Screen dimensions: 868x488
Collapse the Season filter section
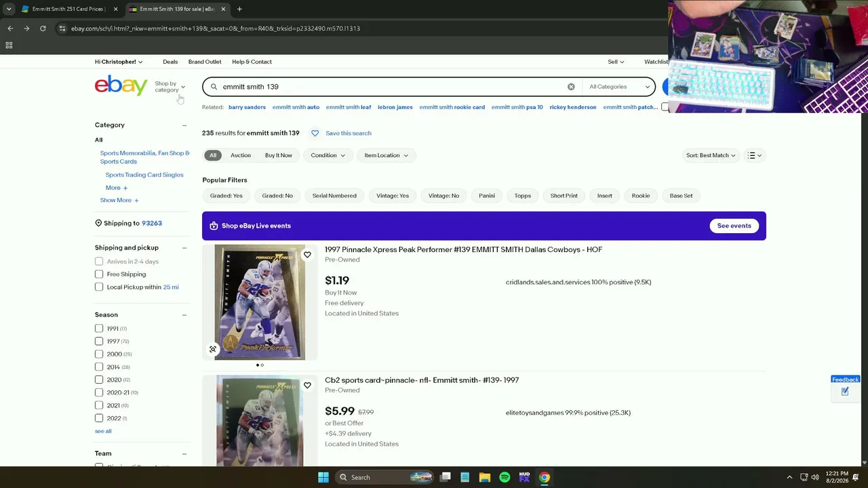pos(184,315)
